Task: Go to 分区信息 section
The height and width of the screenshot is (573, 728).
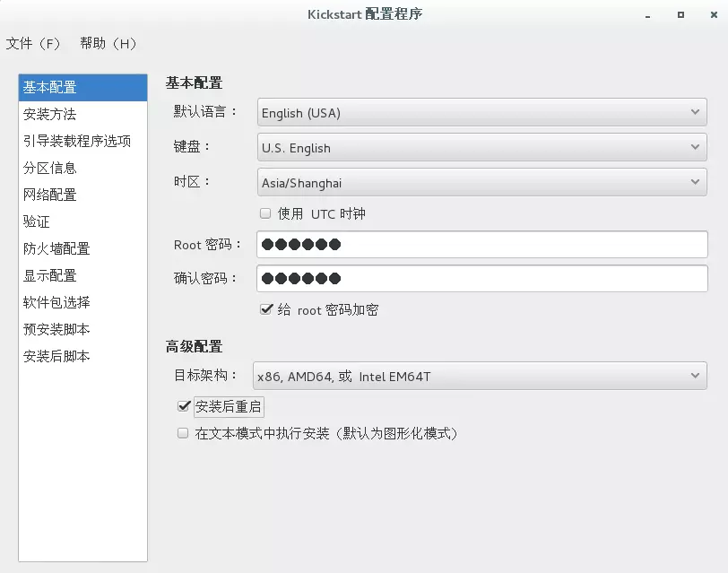Action: (83, 168)
